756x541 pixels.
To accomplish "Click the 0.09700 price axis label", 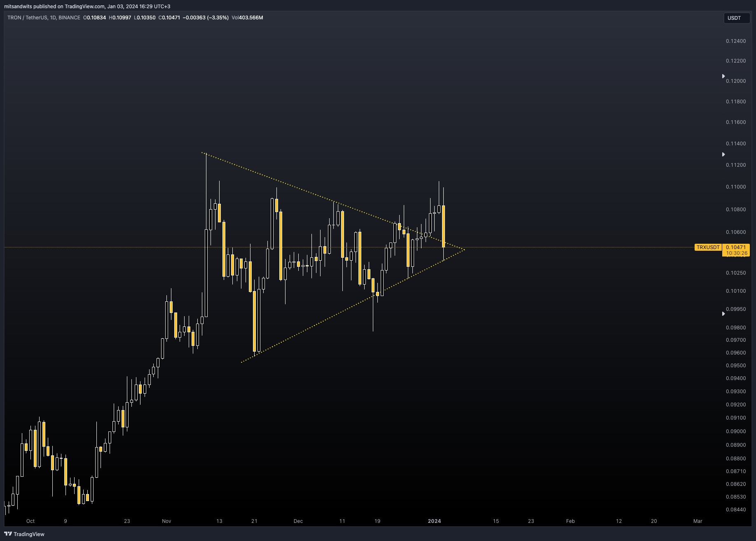I will pyautogui.click(x=736, y=340).
